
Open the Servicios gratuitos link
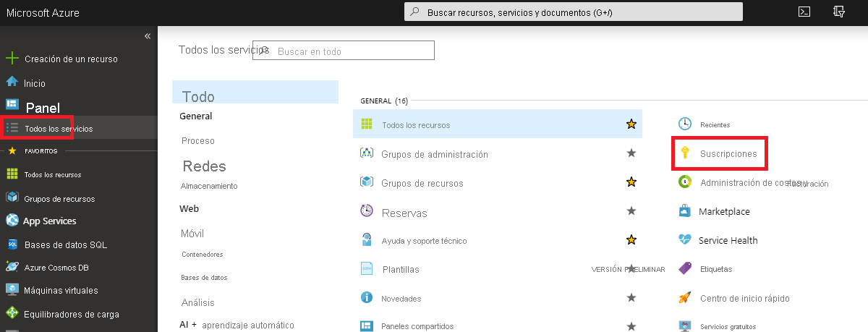click(x=728, y=326)
